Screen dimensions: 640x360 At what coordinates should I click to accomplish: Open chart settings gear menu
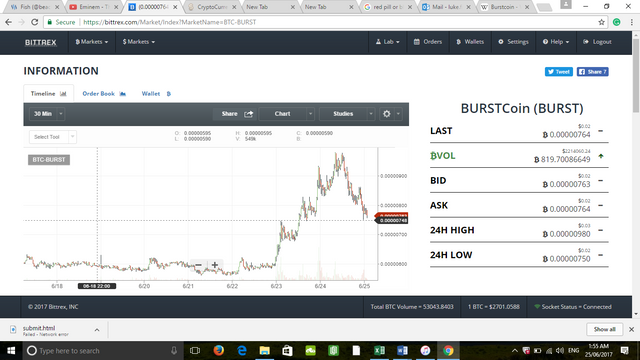pos(391,114)
